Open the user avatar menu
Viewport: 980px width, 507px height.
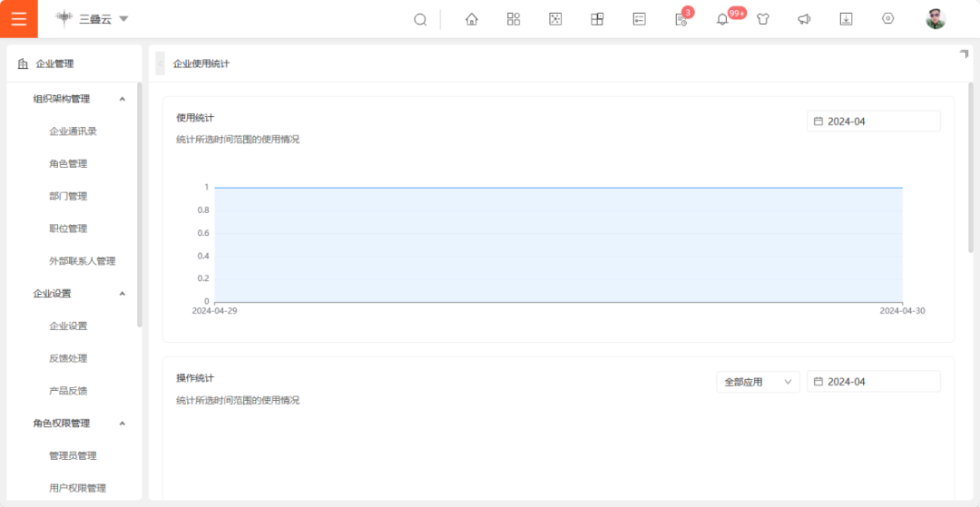click(x=936, y=19)
